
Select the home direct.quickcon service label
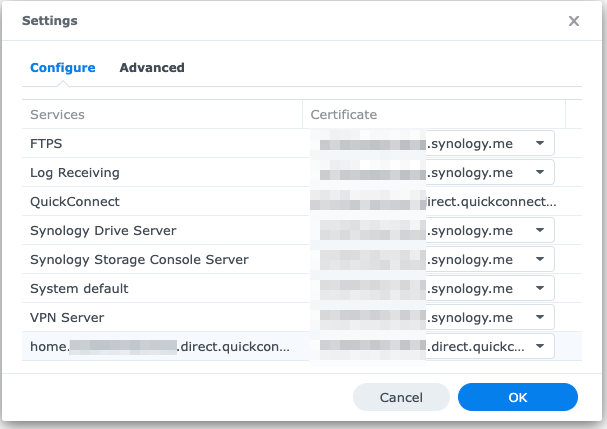click(x=160, y=347)
